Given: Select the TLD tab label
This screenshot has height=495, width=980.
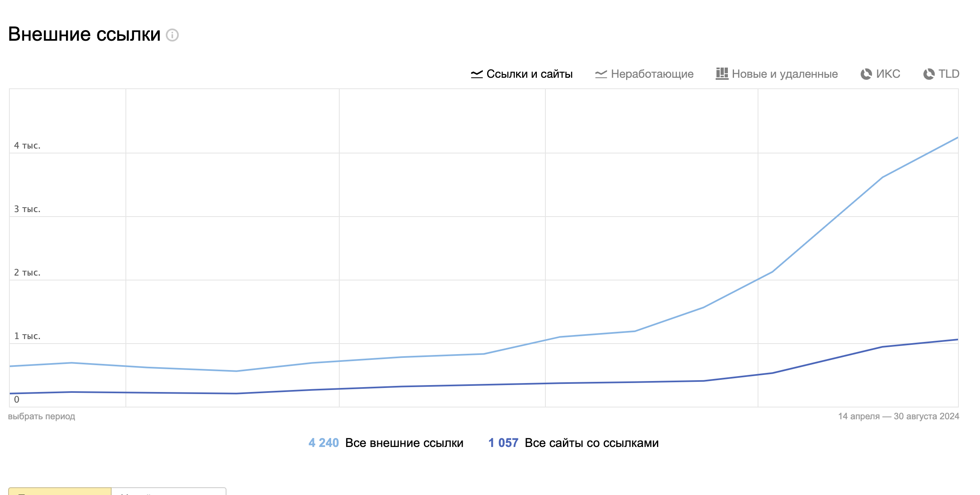Looking at the screenshot, I should 949,74.
